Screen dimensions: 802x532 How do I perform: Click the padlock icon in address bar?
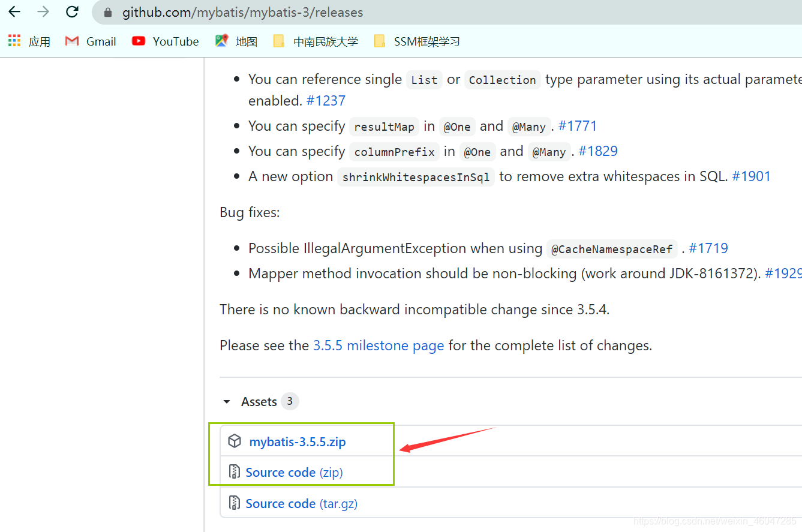[109, 13]
